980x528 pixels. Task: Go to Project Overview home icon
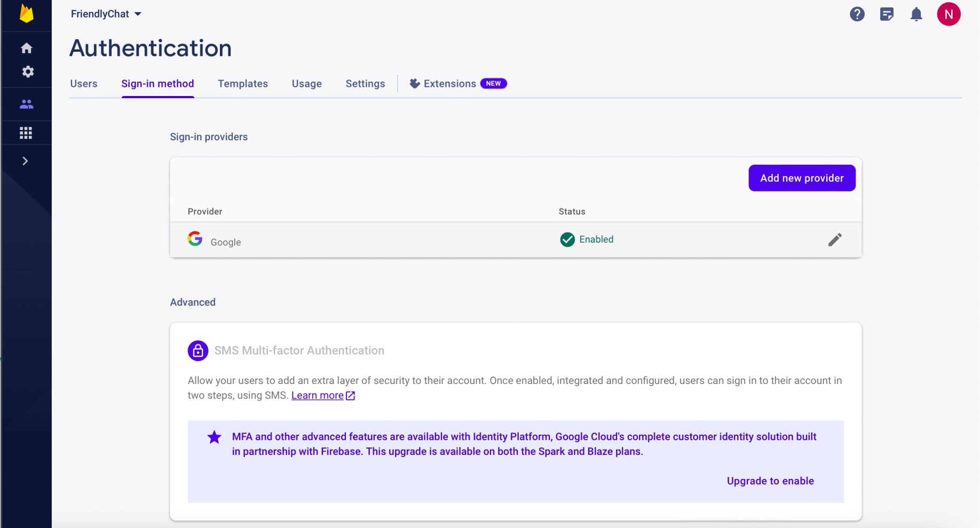point(27,49)
